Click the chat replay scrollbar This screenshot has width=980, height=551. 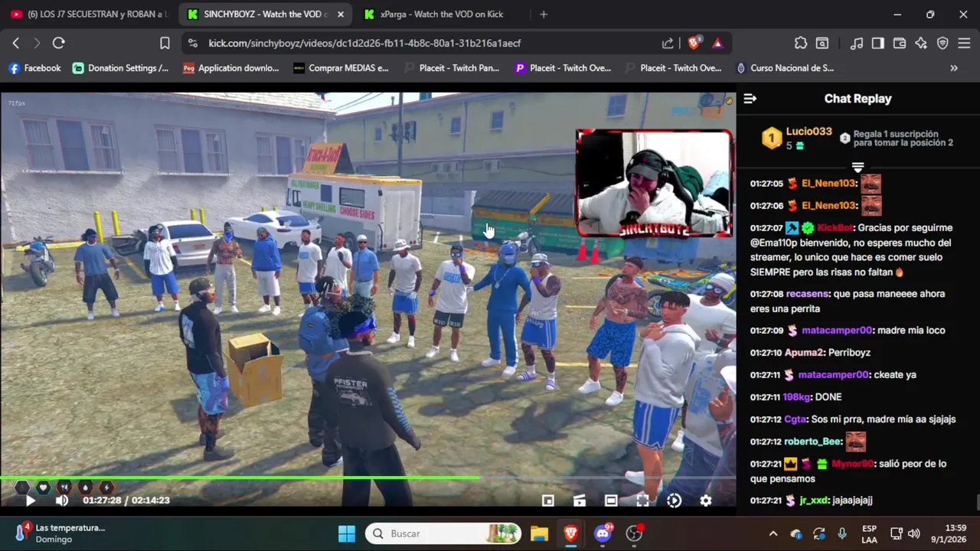[x=977, y=502]
